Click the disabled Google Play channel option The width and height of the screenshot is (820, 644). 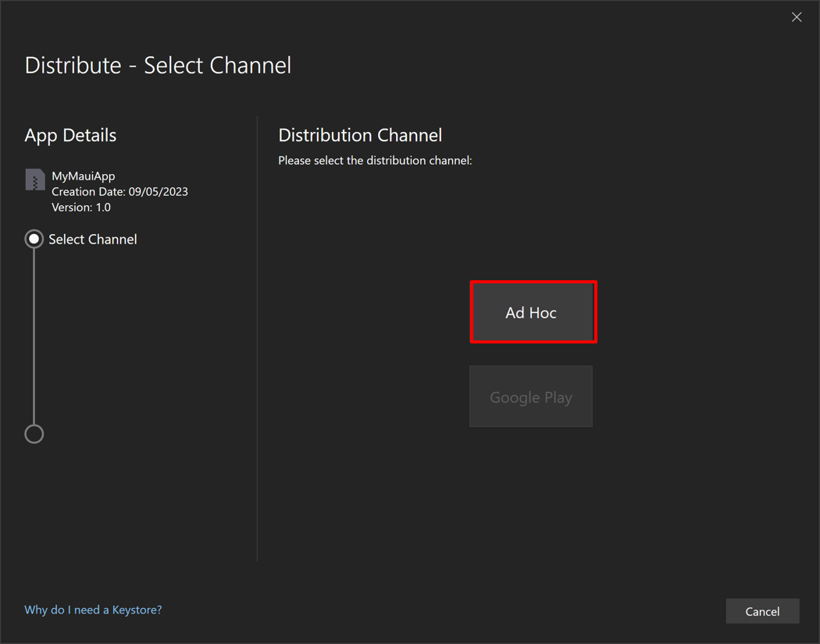pyautogui.click(x=531, y=397)
